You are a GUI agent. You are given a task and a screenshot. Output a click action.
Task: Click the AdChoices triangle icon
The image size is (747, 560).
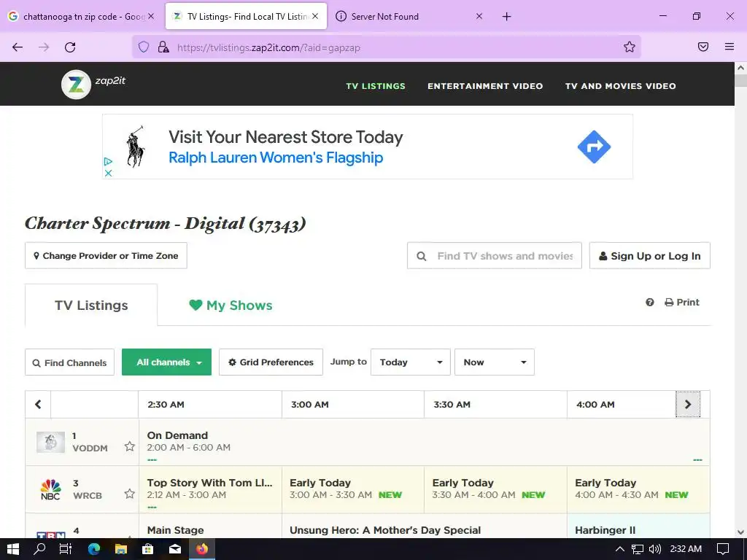click(x=108, y=161)
